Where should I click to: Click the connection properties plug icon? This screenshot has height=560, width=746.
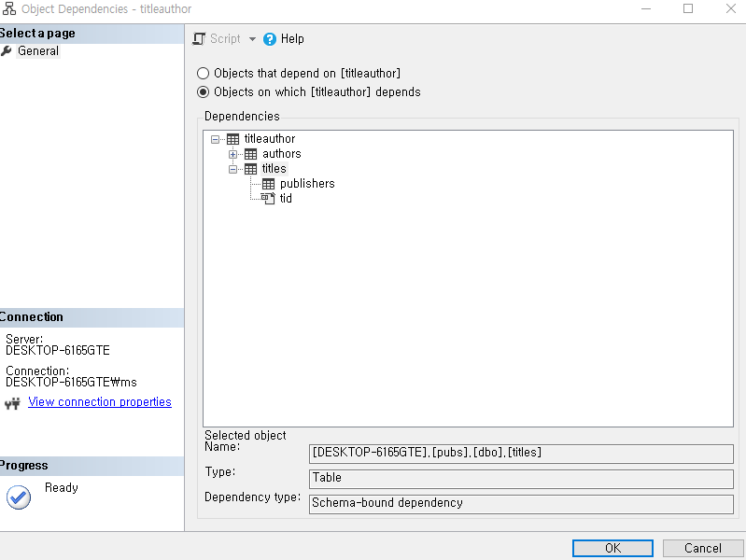pyautogui.click(x=12, y=403)
